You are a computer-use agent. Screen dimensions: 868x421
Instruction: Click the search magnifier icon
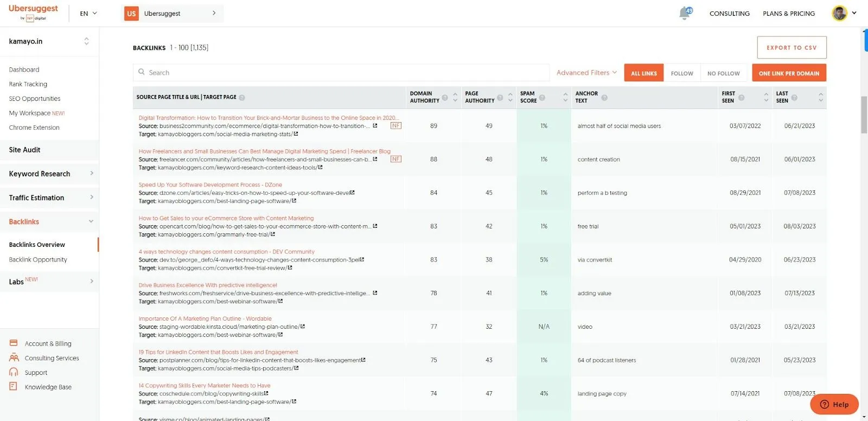click(x=142, y=72)
